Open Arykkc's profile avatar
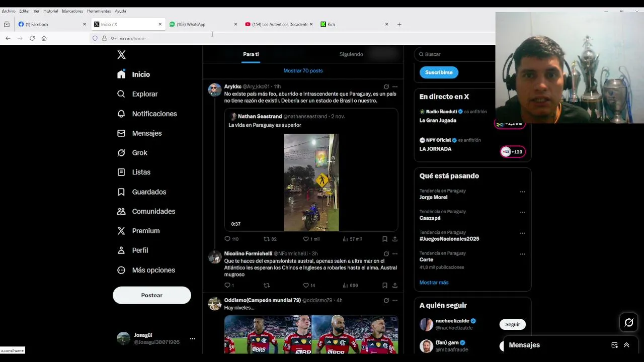 coord(215,90)
